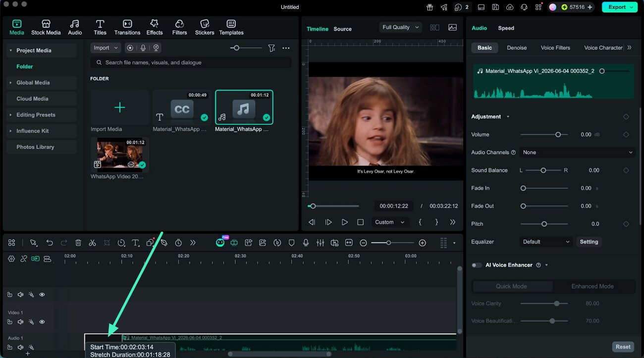Collapse the Adjustment section arrow
The width and height of the screenshot is (644, 358).
click(x=508, y=117)
